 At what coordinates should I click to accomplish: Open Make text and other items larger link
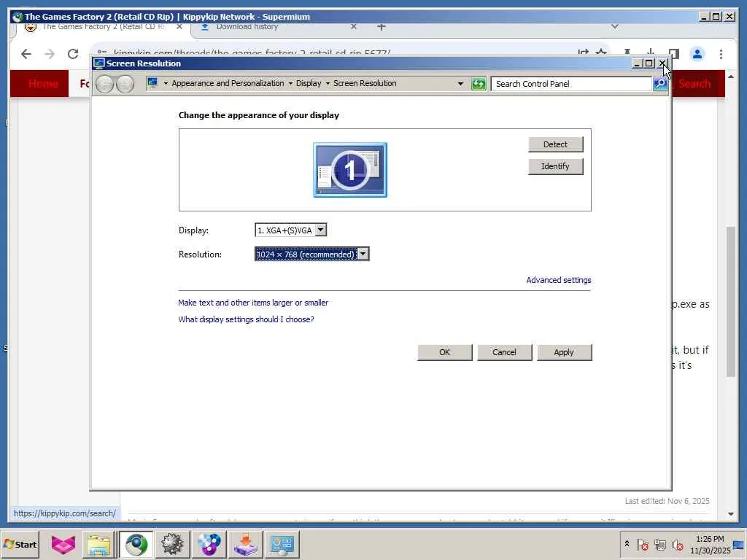tap(253, 303)
